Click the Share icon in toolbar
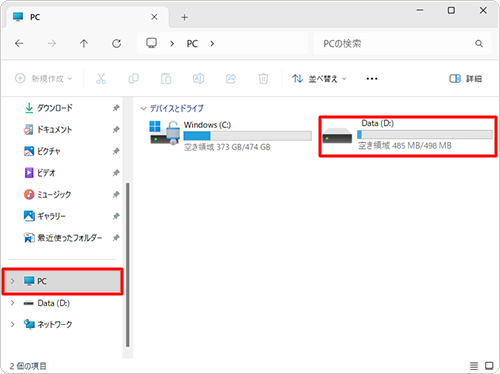 click(x=231, y=79)
